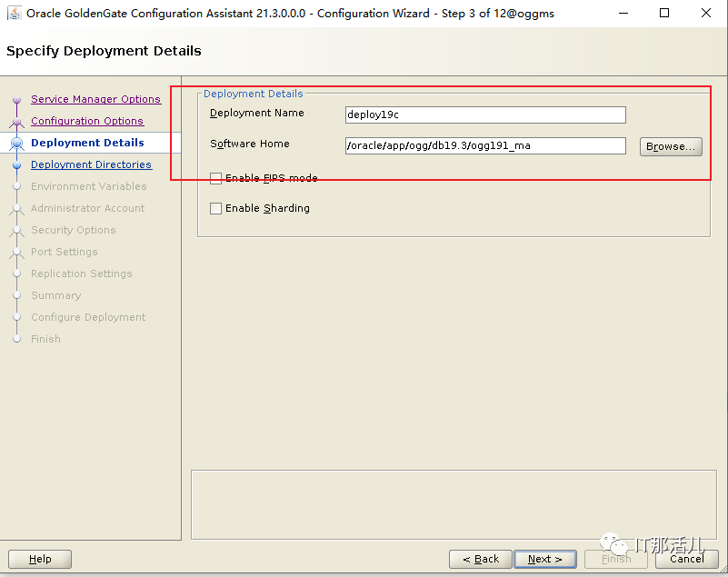Toggle the Enable Sharding checkbox
This screenshot has width=728, height=577.
[x=215, y=208]
